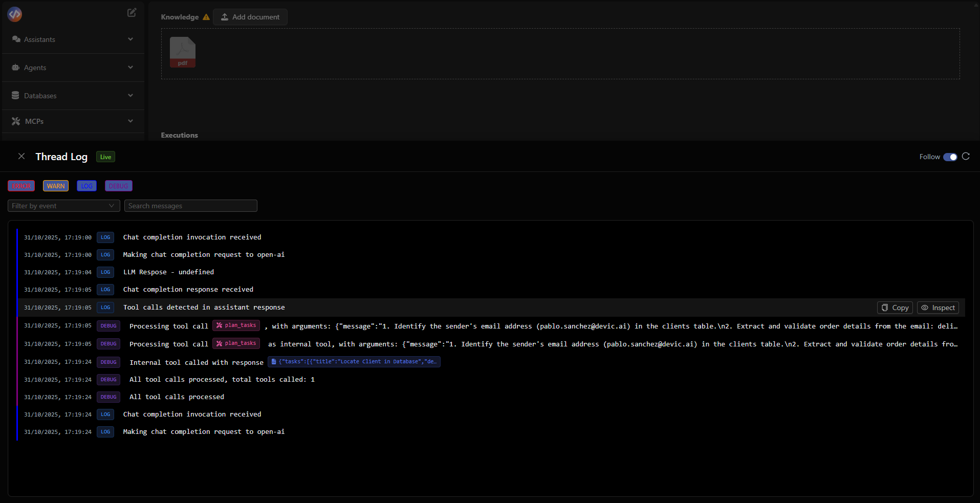Open the new thread edit icon
The image size is (980, 503).
coord(132,13)
